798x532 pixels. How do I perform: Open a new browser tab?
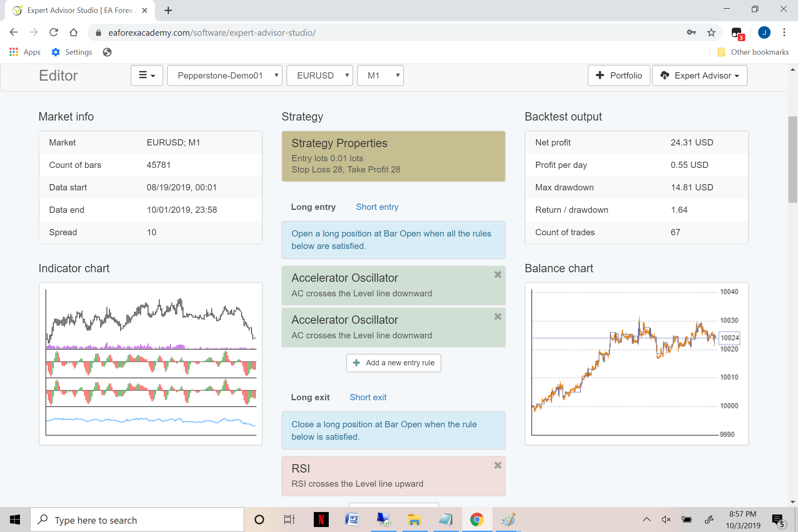click(168, 10)
